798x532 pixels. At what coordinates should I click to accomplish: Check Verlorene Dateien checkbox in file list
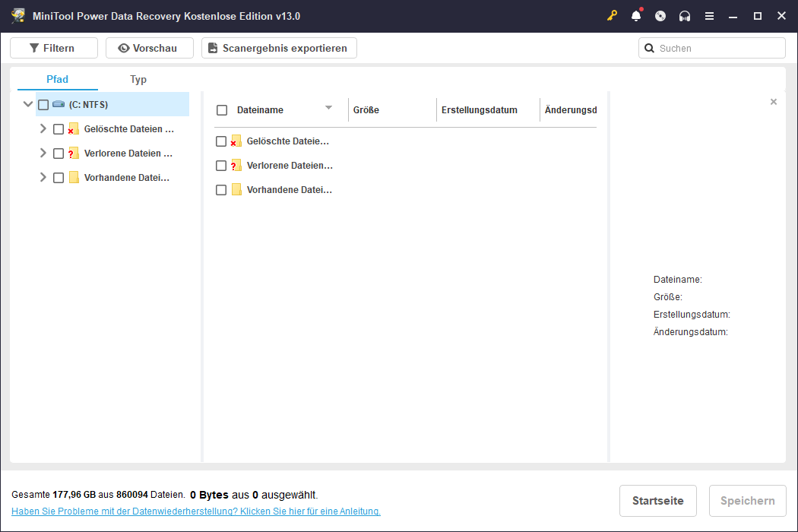[221, 166]
